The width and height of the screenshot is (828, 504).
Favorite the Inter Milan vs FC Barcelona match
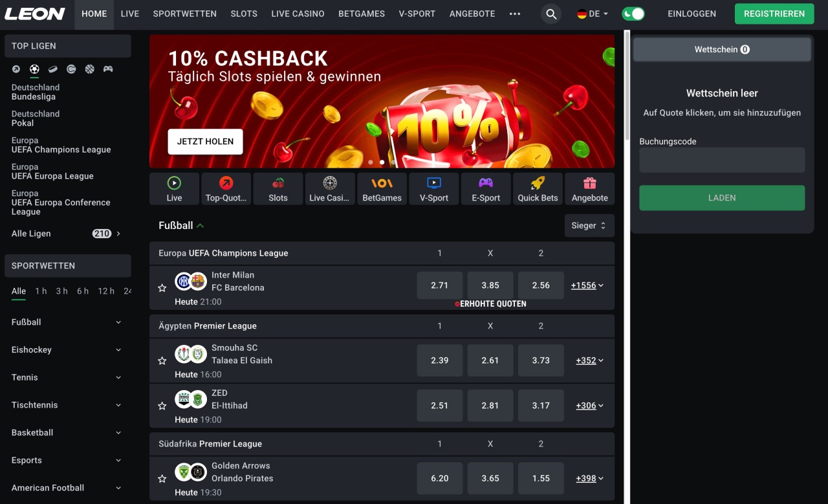[x=162, y=288]
